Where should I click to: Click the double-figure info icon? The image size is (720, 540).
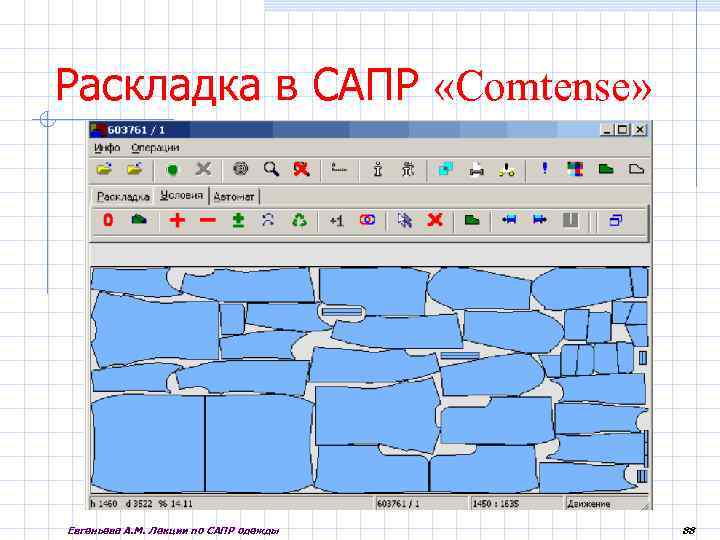408,169
